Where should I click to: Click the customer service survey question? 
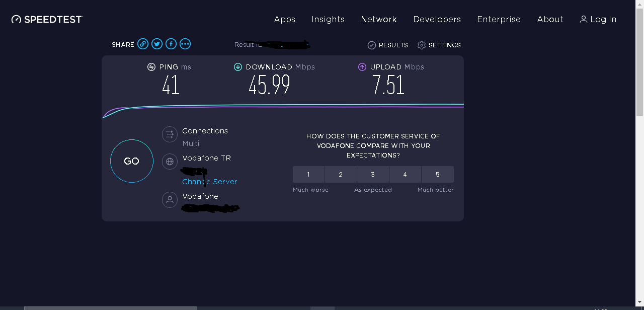[x=373, y=146]
